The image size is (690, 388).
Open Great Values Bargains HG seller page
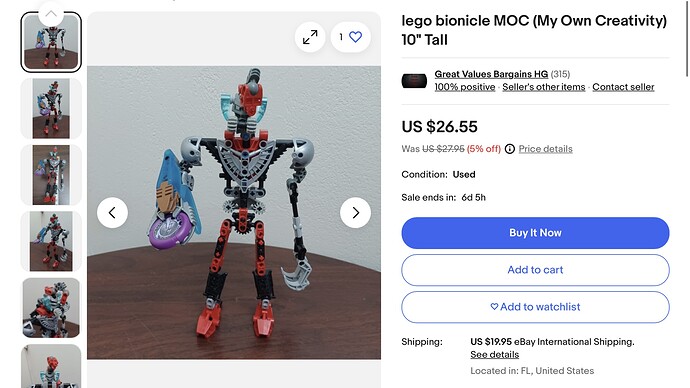point(491,74)
